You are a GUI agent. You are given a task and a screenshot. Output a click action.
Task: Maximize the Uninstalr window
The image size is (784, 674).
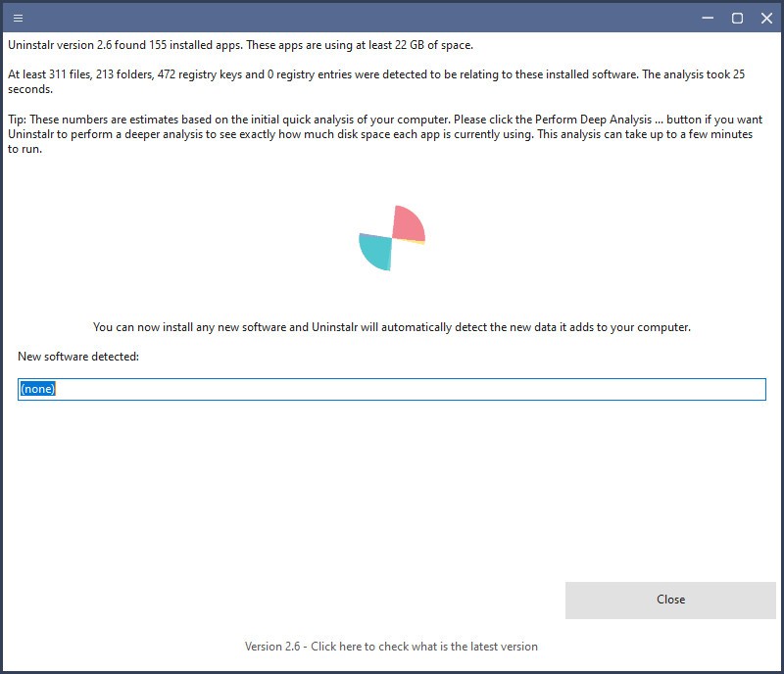coord(737,19)
